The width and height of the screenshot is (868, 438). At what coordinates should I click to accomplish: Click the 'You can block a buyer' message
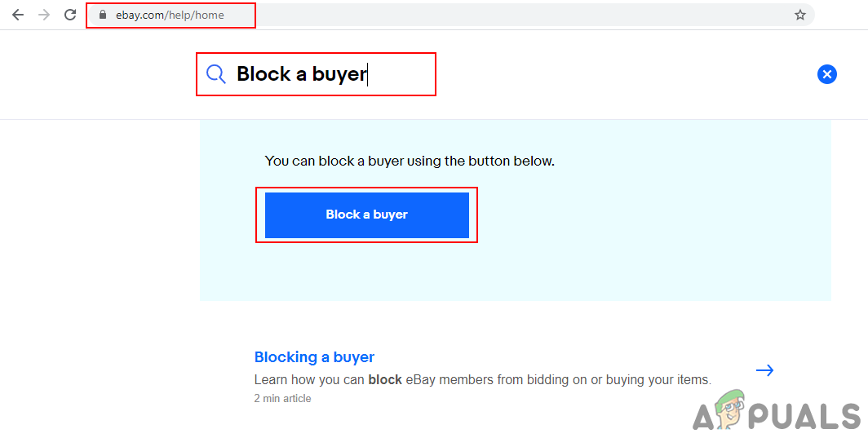pyautogui.click(x=410, y=161)
